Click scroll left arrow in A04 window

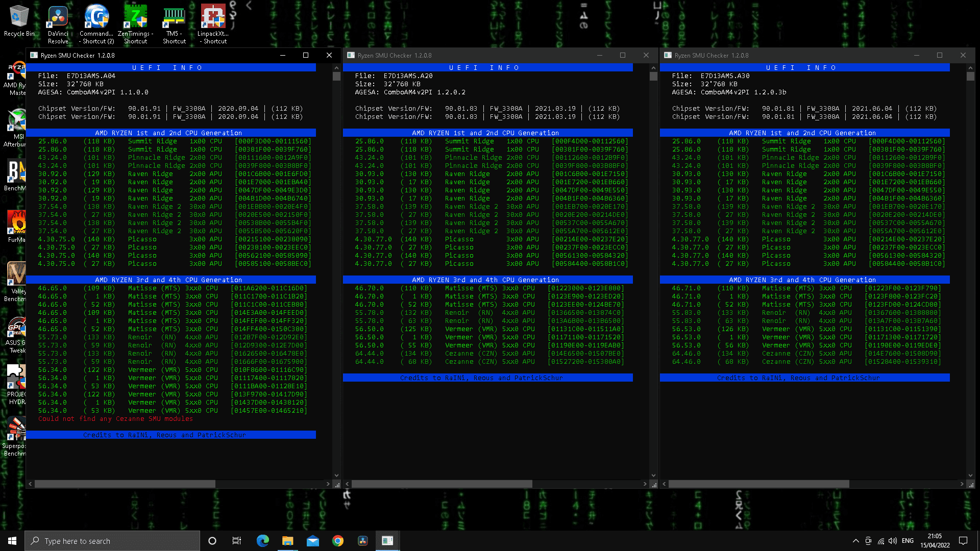[x=31, y=484]
